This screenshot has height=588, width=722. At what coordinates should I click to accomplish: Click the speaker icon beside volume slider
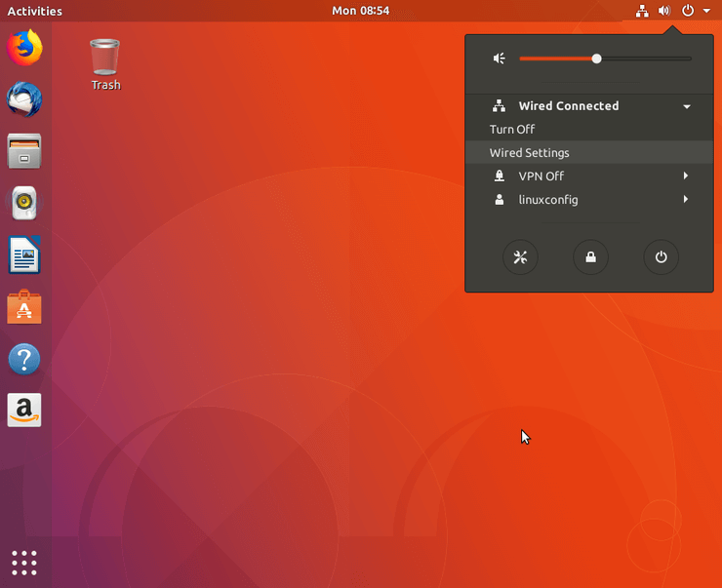coord(500,59)
